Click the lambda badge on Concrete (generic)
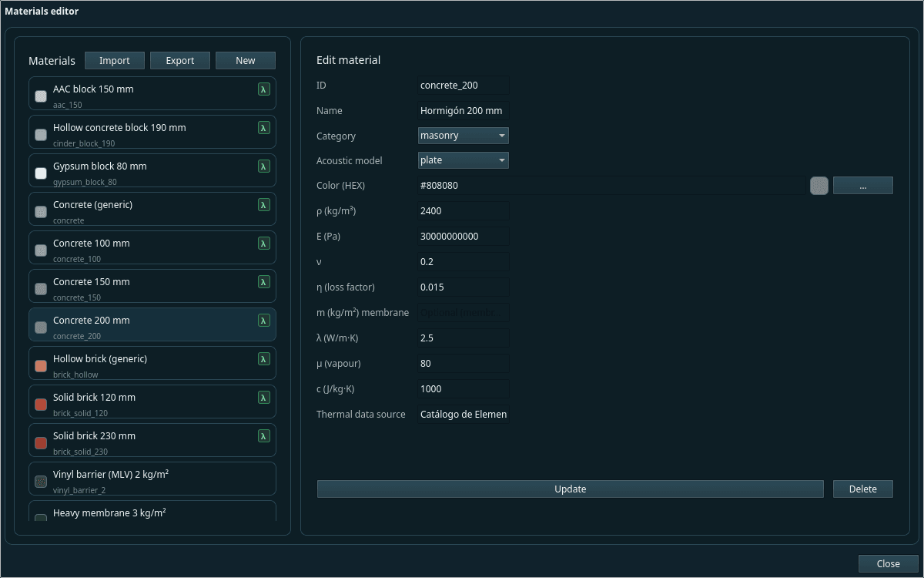The height and width of the screenshot is (578, 924). pos(264,205)
